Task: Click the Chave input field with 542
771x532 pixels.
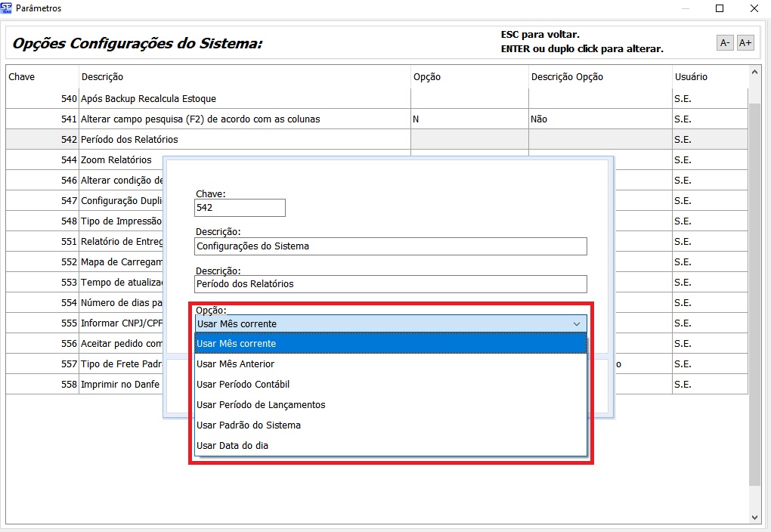Action: pyautogui.click(x=240, y=208)
